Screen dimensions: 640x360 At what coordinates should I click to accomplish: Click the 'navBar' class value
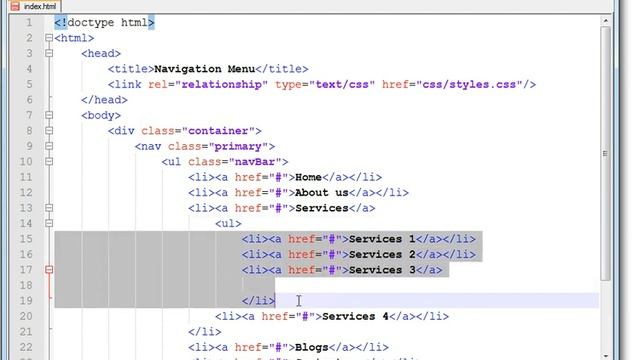pos(255,162)
